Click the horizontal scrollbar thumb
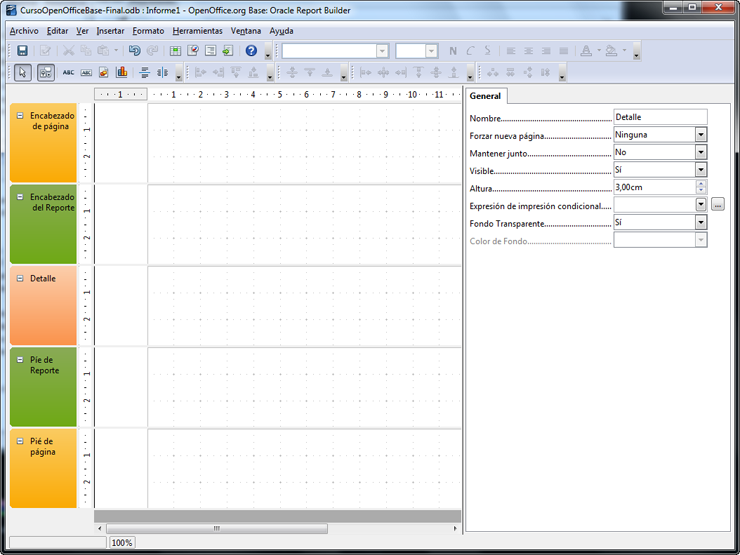 217,528
